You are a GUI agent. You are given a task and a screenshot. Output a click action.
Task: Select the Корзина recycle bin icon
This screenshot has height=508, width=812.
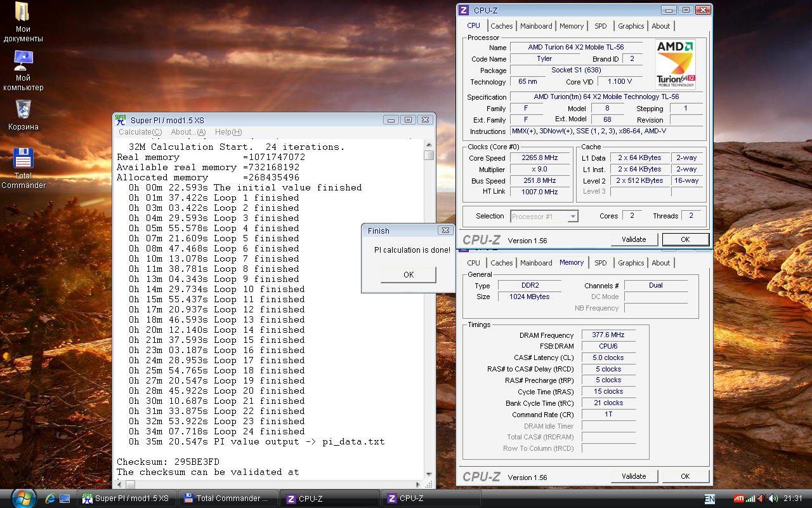point(23,109)
